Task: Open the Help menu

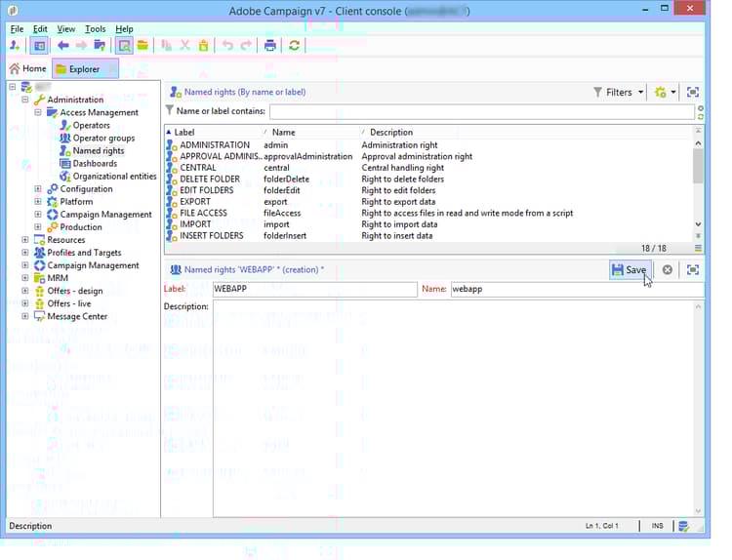Action: 124,29
